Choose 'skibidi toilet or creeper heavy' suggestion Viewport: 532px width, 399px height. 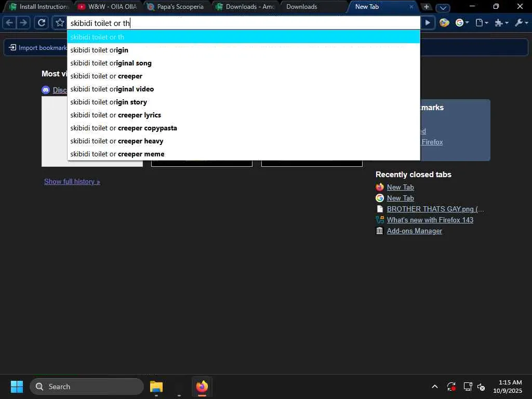[243, 141]
